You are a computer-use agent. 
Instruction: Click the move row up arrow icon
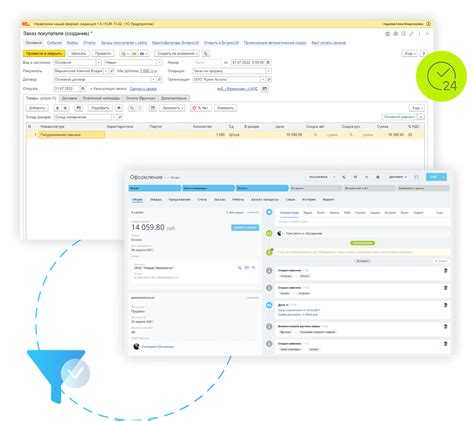click(57, 108)
